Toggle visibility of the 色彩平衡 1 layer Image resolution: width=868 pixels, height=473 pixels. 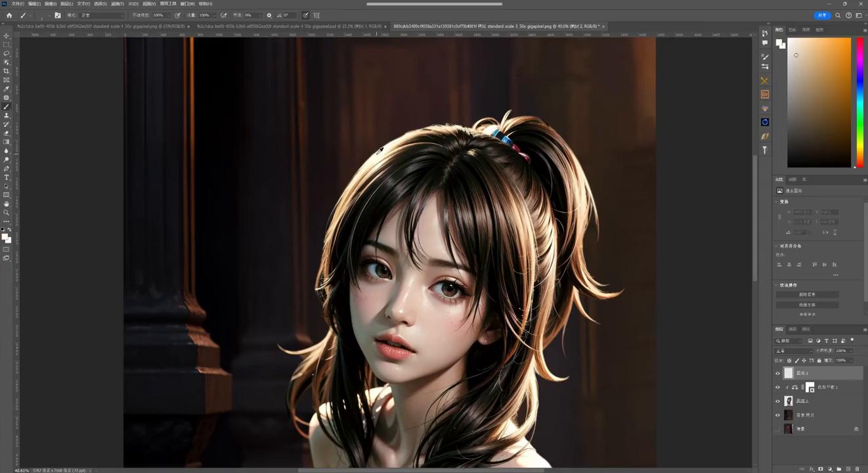(778, 388)
